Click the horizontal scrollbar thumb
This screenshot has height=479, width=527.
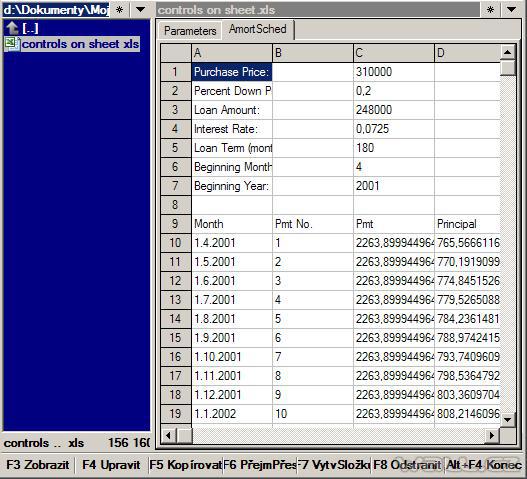(184, 436)
